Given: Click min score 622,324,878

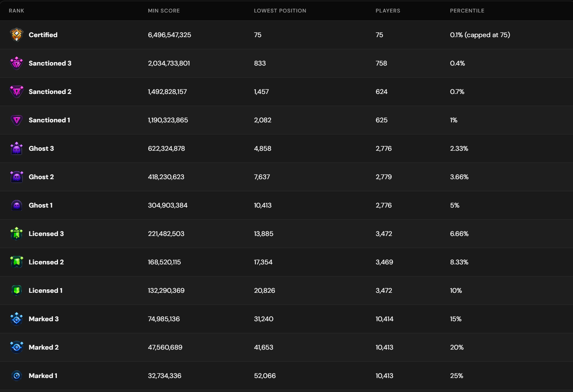Looking at the screenshot, I should pyautogui.click(x=166, y=148).
